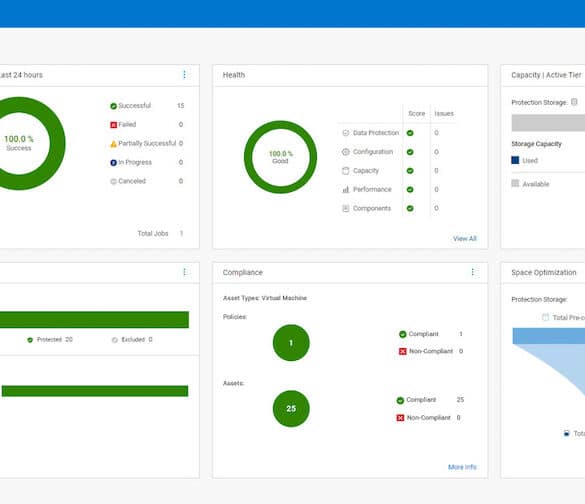
Task: Click the Successful count 15
Action: (181, 106)
